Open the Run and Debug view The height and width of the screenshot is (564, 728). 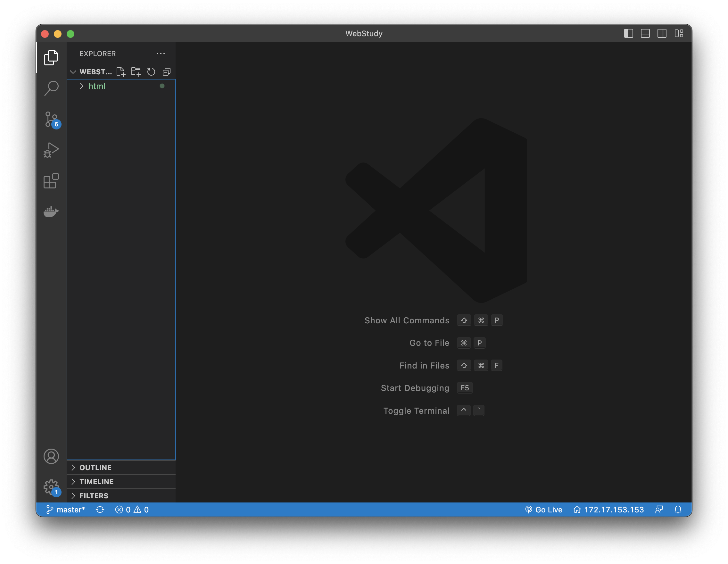(51, 150)
